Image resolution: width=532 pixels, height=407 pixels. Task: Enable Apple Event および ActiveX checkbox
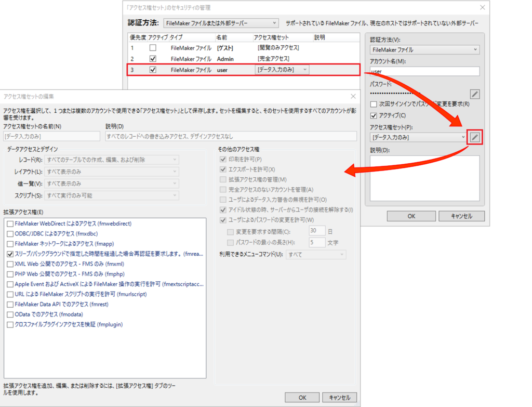[x=10, y=284]
